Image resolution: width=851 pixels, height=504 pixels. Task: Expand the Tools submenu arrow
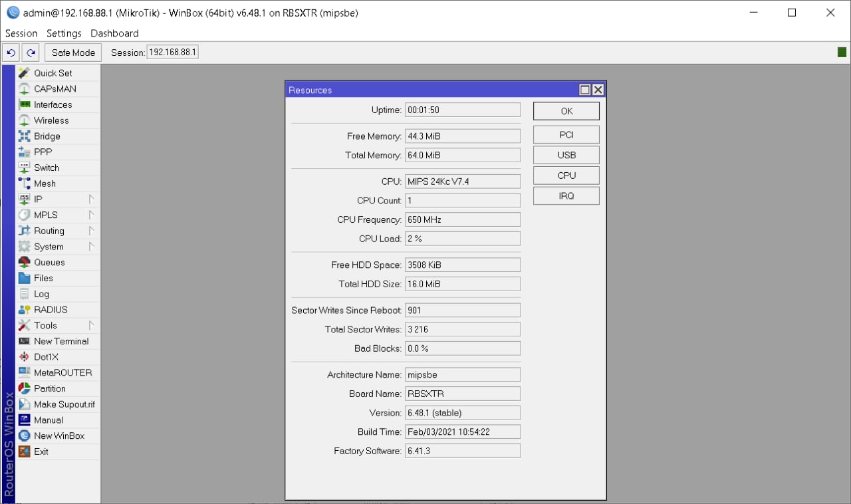(91, 325)
